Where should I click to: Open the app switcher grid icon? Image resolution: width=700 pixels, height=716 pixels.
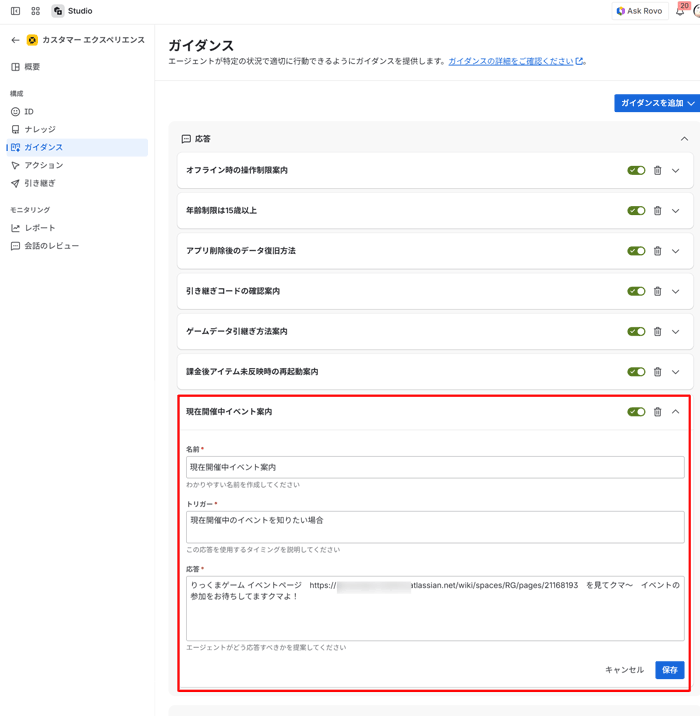click(36, 11)
